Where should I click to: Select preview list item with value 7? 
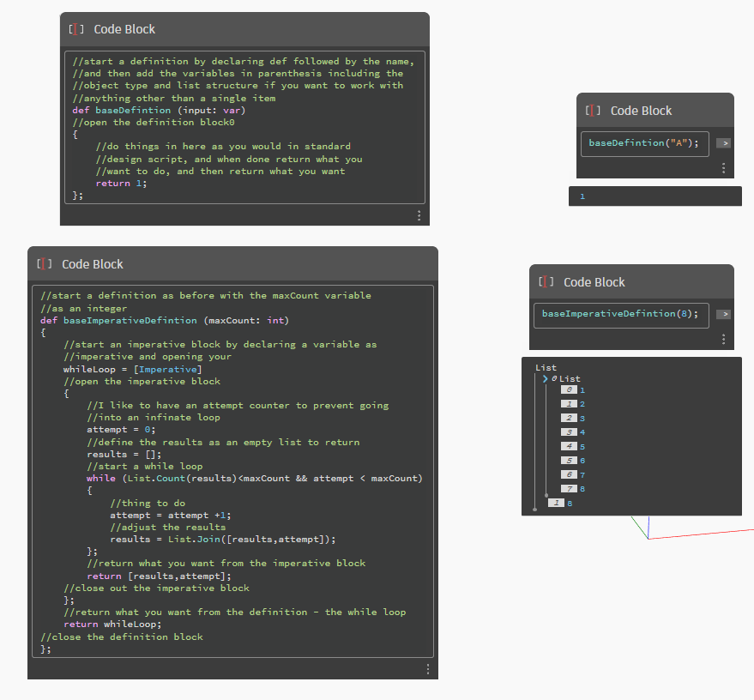[573, 475]
